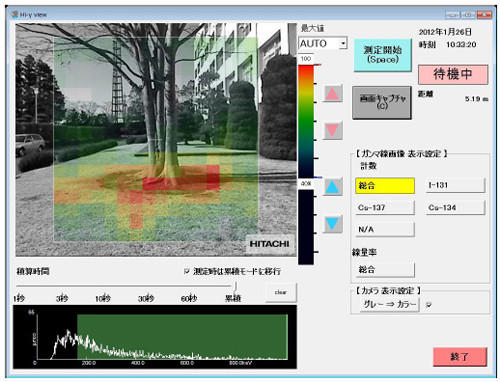This screenshot has width=500, height=382.
Task: Select the 総合 count mode highlighted in yellow
Action: 385,186
